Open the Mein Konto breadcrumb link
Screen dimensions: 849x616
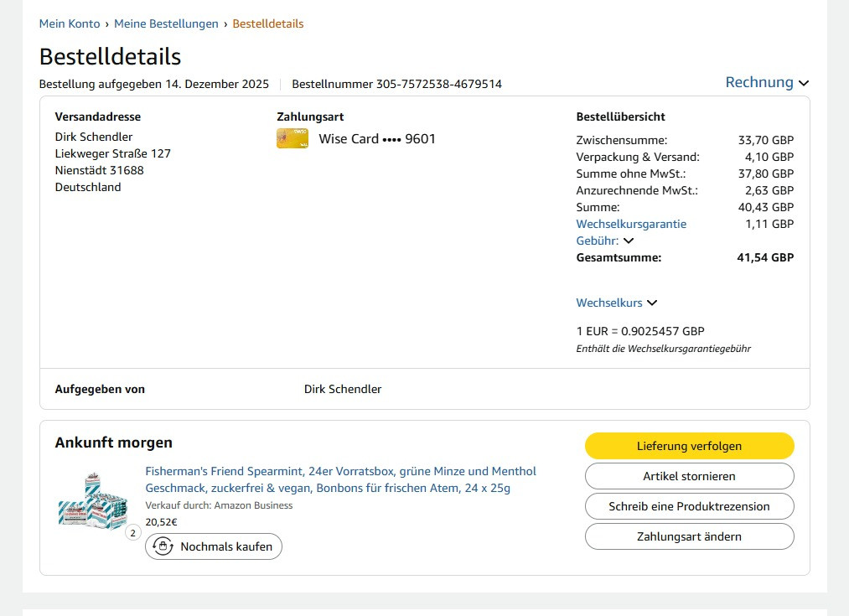pyautogui.click(x=70, y=23)
